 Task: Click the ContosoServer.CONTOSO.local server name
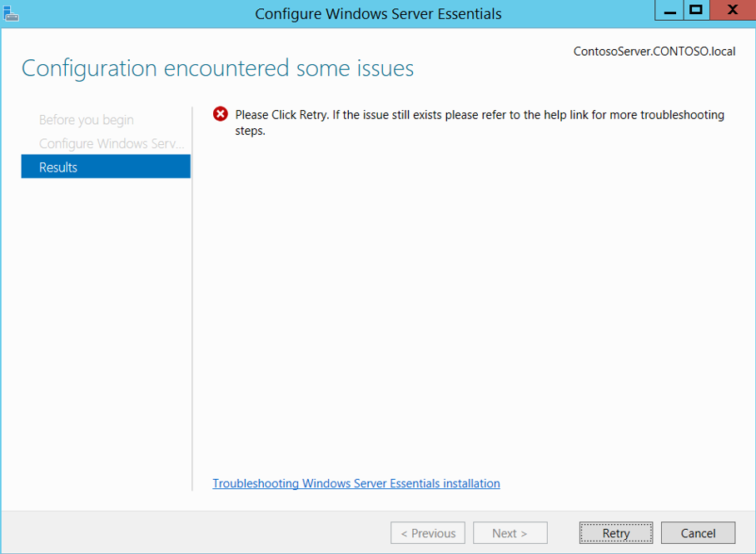point(654,51)
